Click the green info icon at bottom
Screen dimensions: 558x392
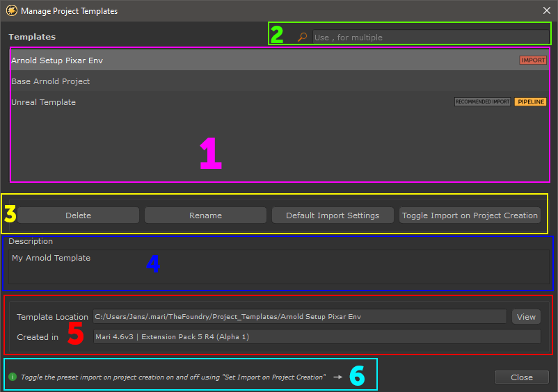click(13, 377)
